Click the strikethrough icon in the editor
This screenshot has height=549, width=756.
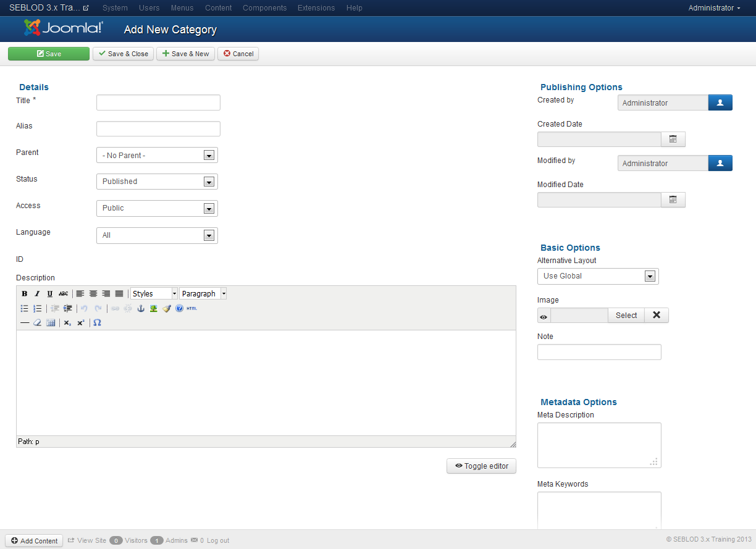(x=63, y=293)
